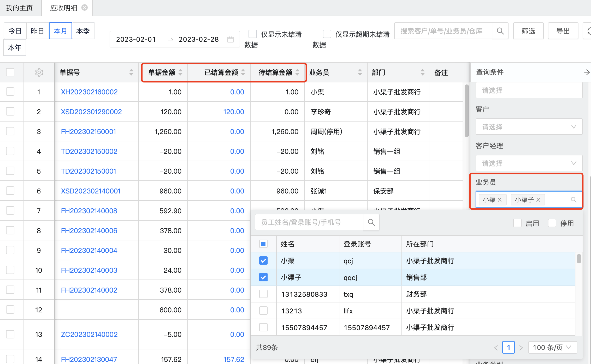Go to next page in employee list
Screen dimensions: 591x364
pyautogui.click(x=521, y=348)
